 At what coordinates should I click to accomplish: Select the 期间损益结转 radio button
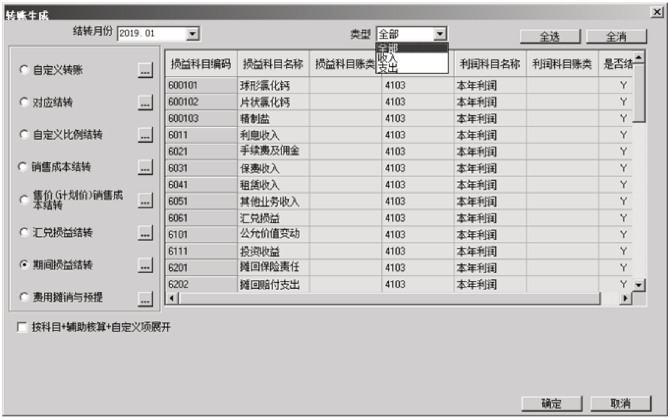(x=24, y=265)
